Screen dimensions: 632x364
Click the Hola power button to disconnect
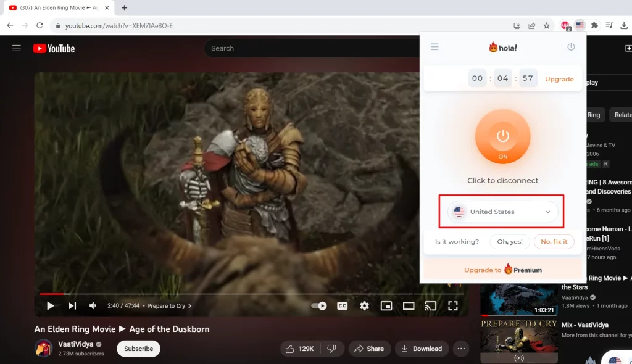(502, 137)
